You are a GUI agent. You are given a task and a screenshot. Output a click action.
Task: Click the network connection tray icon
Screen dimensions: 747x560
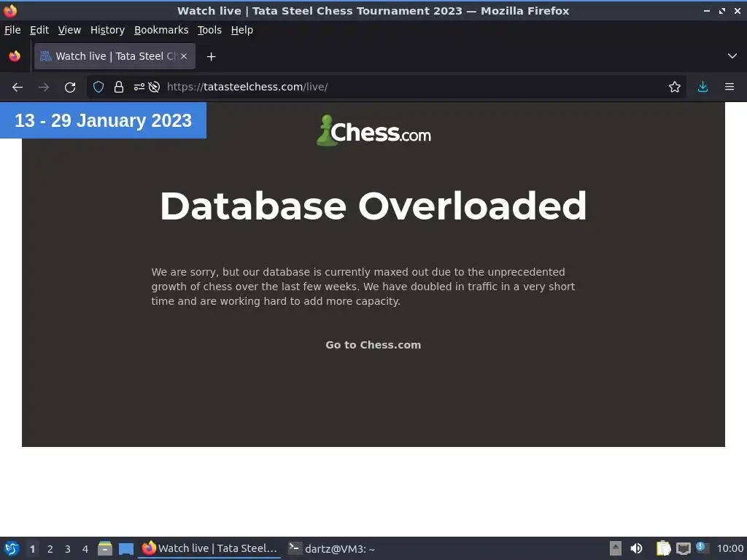[683, 548]
